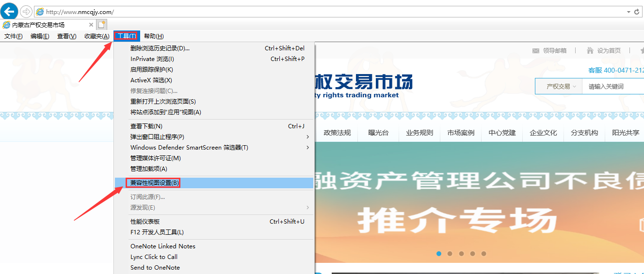Screen dimensions: 644x274
Task: Select the 内蒙古产权交易市场 browser tab
Action: 48,25
